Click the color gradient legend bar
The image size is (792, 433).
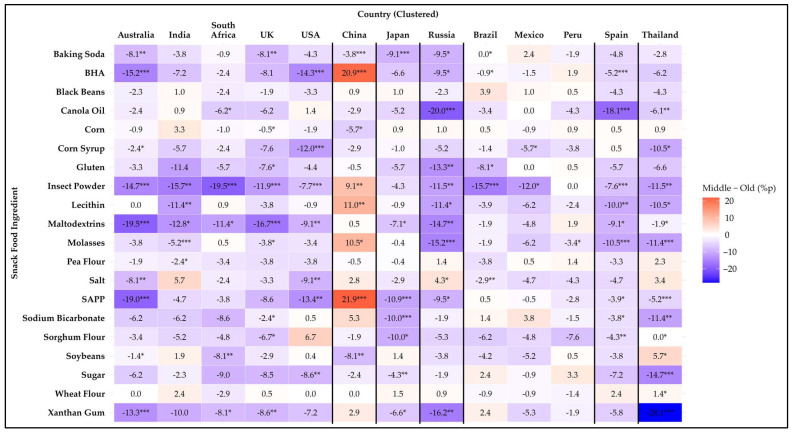(711, 239)
